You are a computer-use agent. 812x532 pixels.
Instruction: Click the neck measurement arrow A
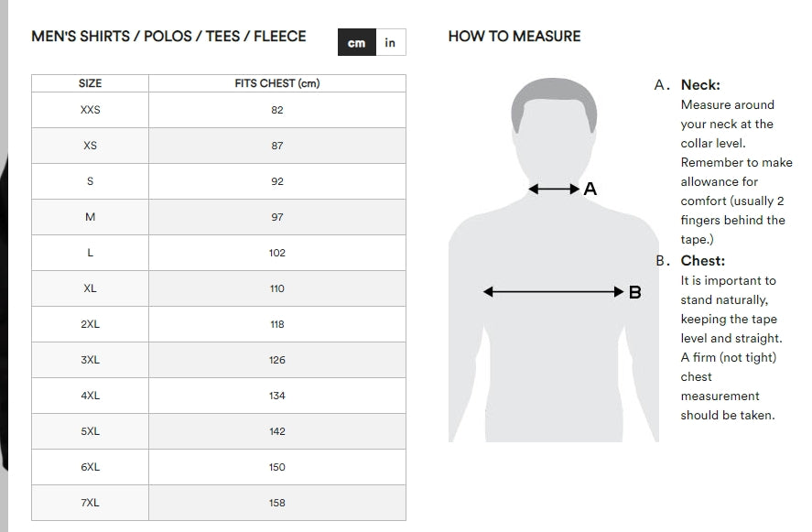[554, 189]
